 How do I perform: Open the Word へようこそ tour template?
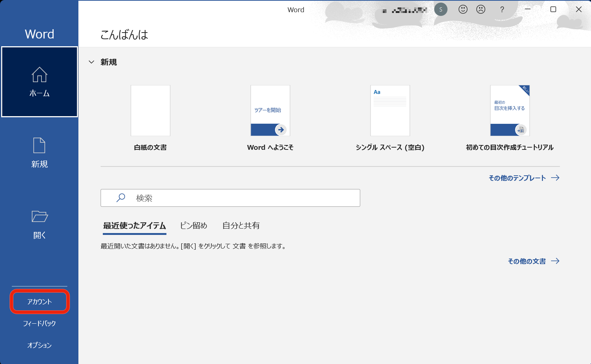(x=270, y=111)
